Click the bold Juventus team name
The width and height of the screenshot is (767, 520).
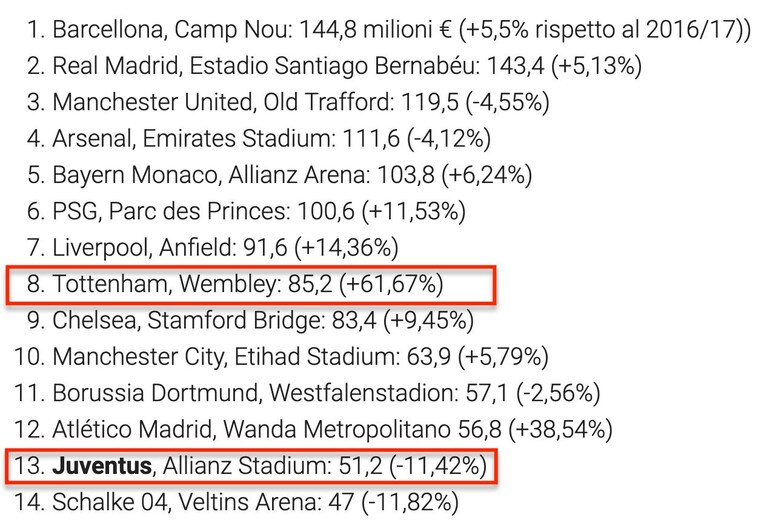(102, 465)
